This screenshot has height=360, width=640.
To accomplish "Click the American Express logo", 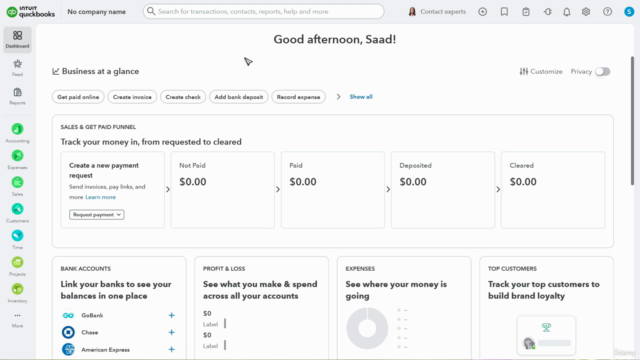I will pyautogui.click(x=68, y=349).
